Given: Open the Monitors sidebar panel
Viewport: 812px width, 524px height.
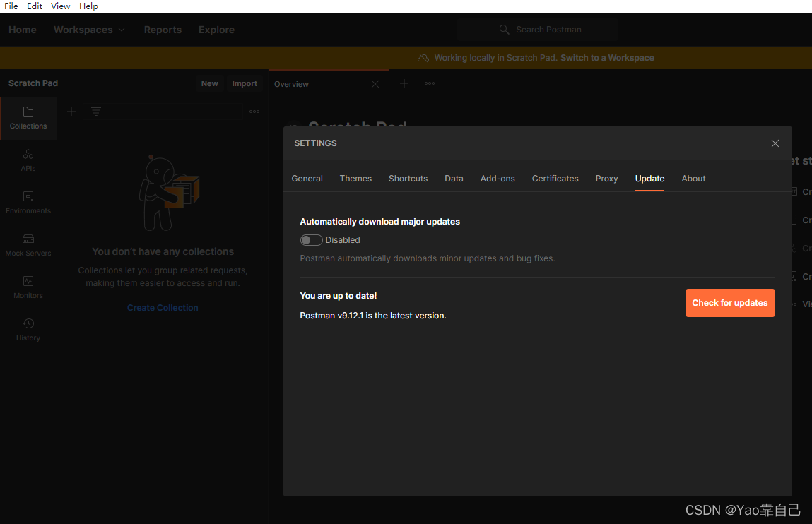Looking at the screenshot, I should [x=28, y=288].
